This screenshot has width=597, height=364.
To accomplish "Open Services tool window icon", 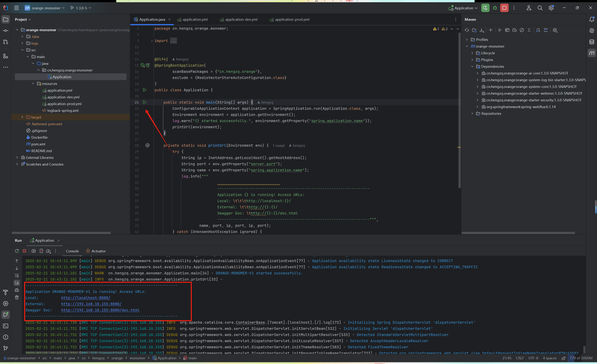I will [6, 304].
